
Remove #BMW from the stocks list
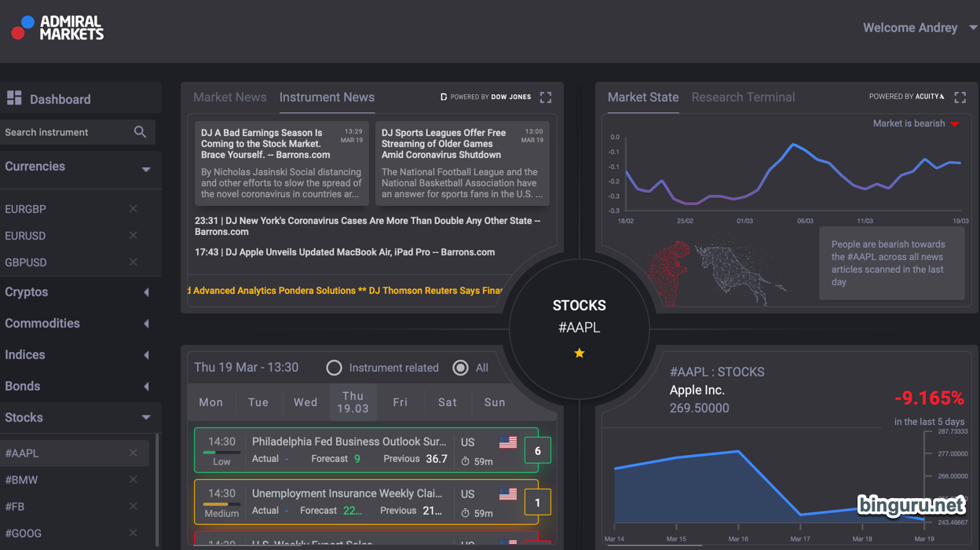click(x=133, y=479)
